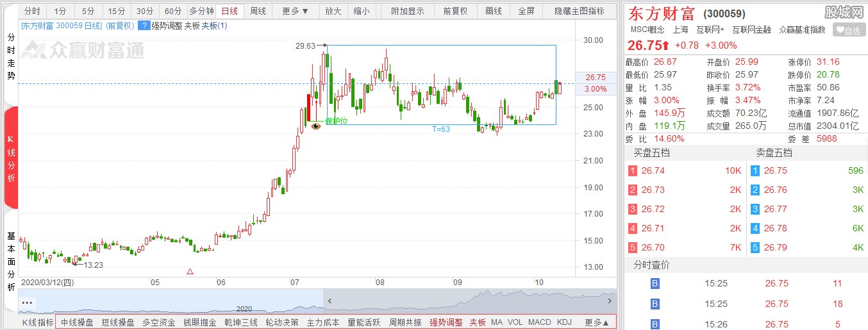The width and height of the screenshot is (868, 330).
Task: Select the 轮动决策 indicator
Action: (282, 322)
